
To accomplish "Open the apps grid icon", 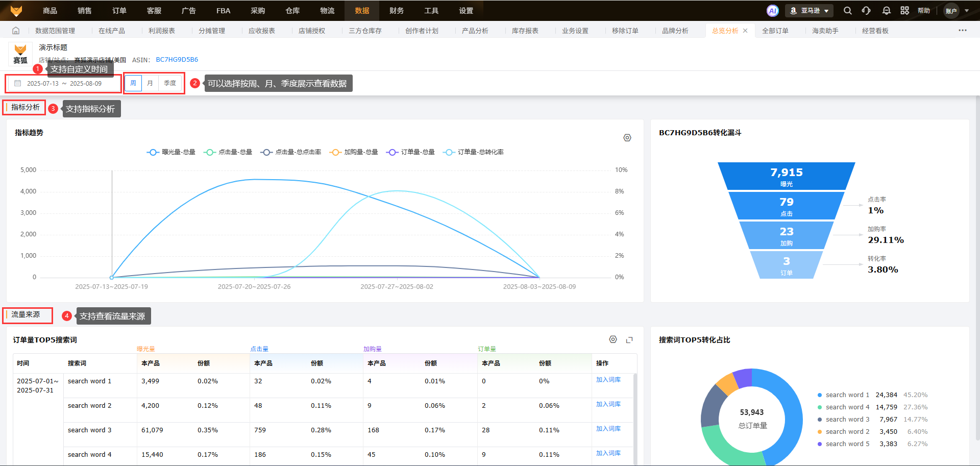I will [904, 11].
